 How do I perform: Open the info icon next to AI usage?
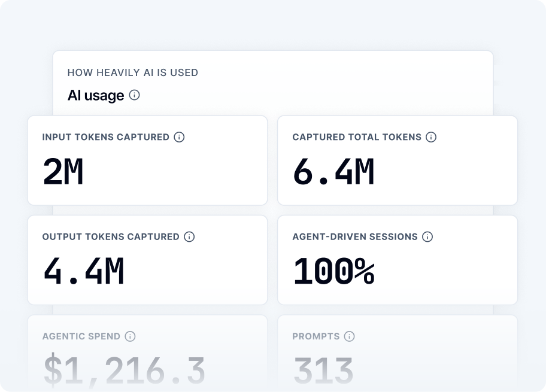pyautogui.click(x=135, y=95)
